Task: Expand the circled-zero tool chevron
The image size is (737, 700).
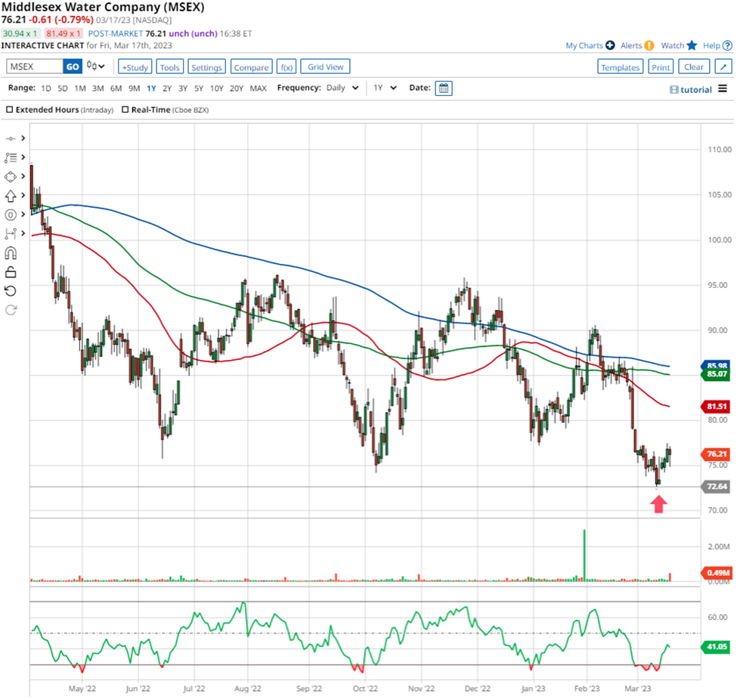Action: pos(23,215)
